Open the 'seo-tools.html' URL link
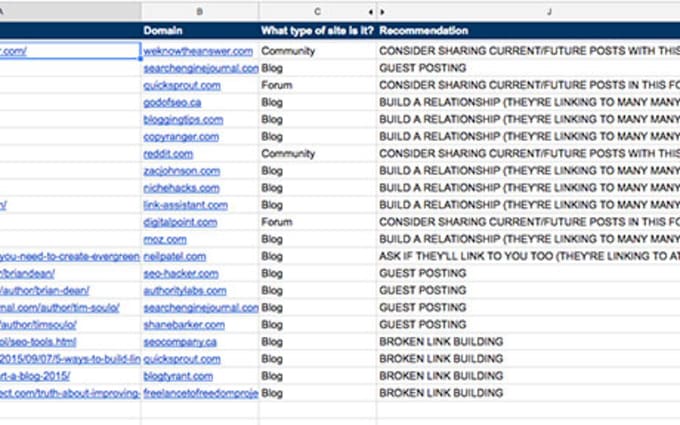680x425 pixels. click(x=38, y=342)
